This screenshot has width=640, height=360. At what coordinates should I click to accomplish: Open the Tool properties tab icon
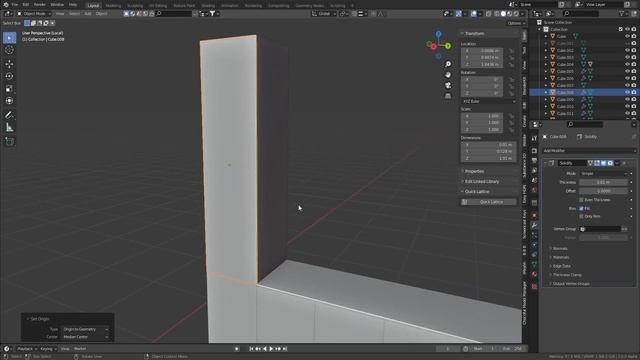(x=534, y=138)
